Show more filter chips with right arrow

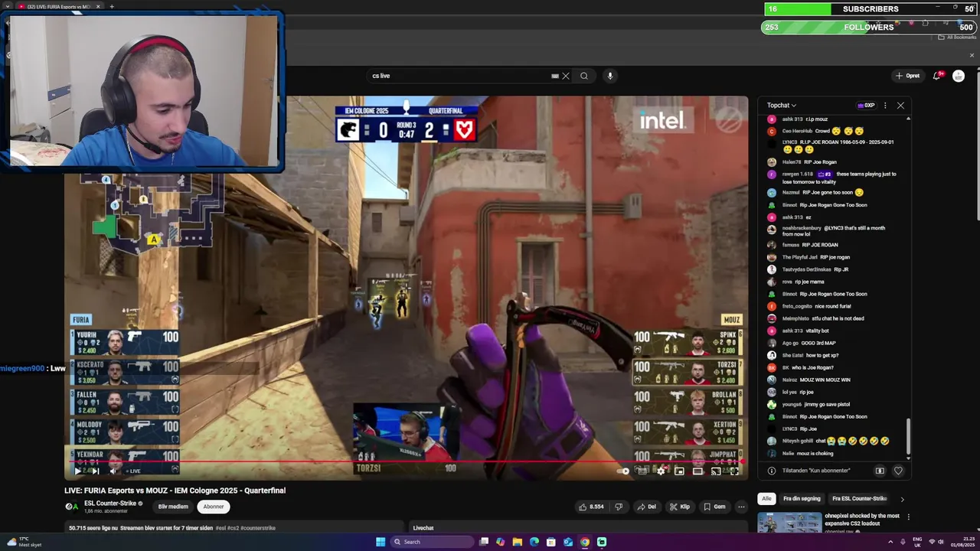(x=902, y=499)
